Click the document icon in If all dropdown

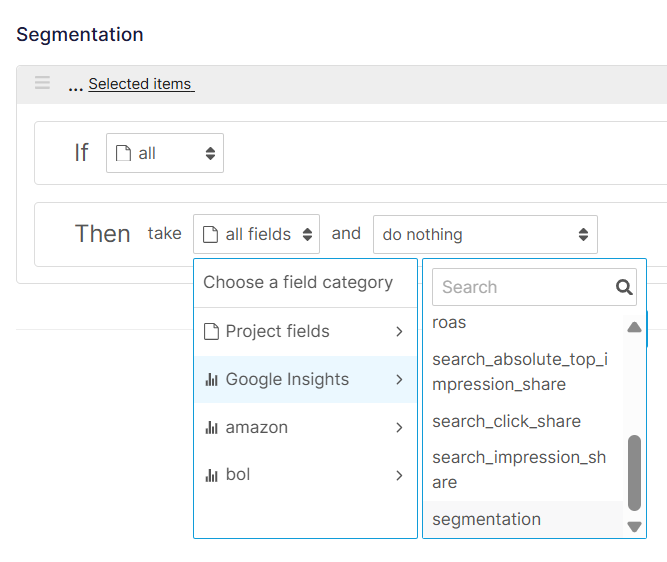point(123,154)
